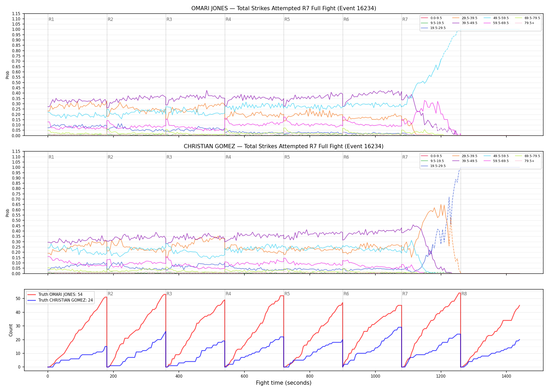The width and height of the screenshot is (549, 392).
Task: Click 'Prob' axis label of Christian Gomez chart
Action: 8,213
